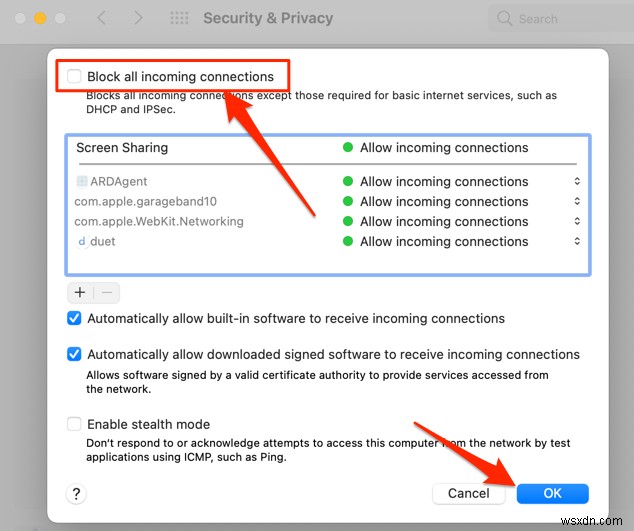The image size is (634, 531).
Task: Open the show-all preferences grid
Action: click(x=180, y=18)
